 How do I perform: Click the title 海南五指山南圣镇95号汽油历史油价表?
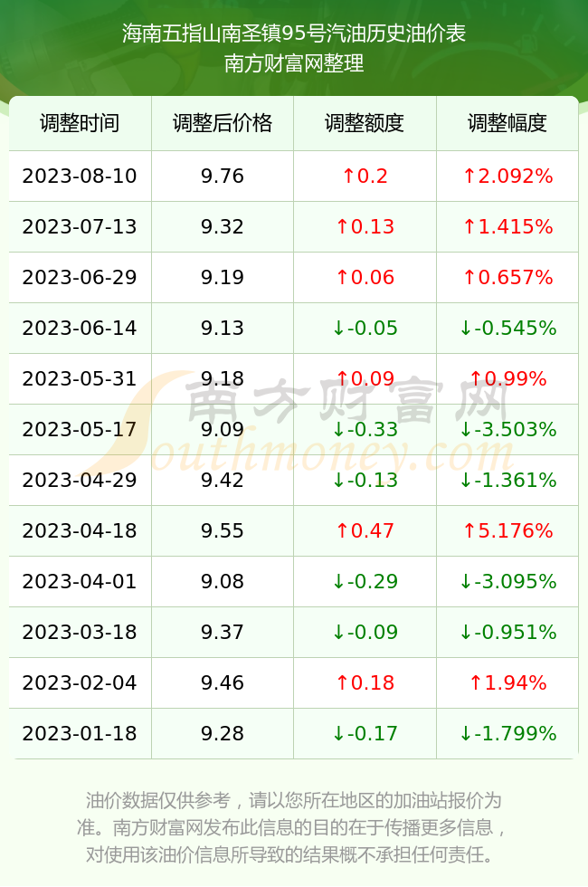tap(294, 33)
